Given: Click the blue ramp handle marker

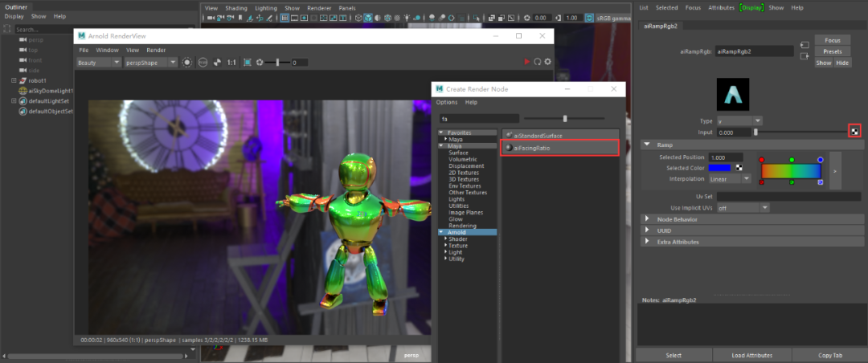Looking at the screenshot, I should click(x=820, y=160).
